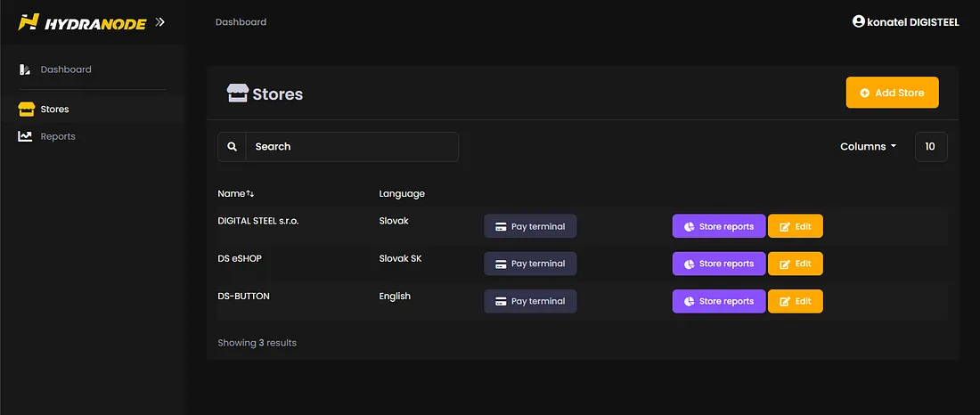Click the Add Store button

pos(892,93)
